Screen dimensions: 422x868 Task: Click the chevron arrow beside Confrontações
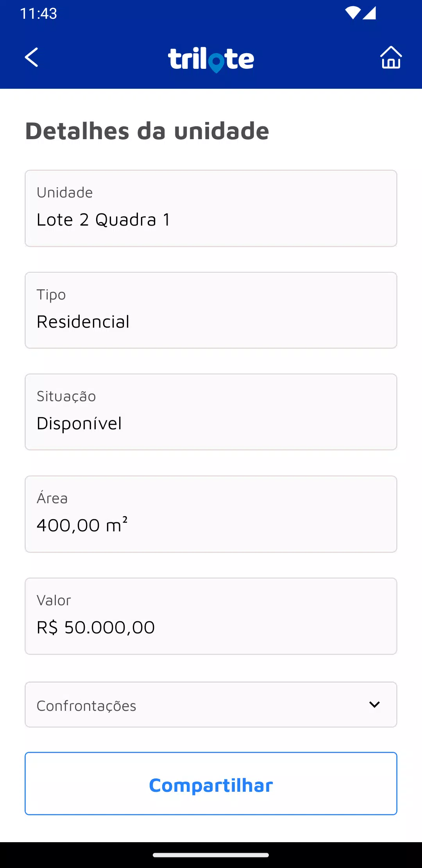pyautogui.click(x=374, y=705)
